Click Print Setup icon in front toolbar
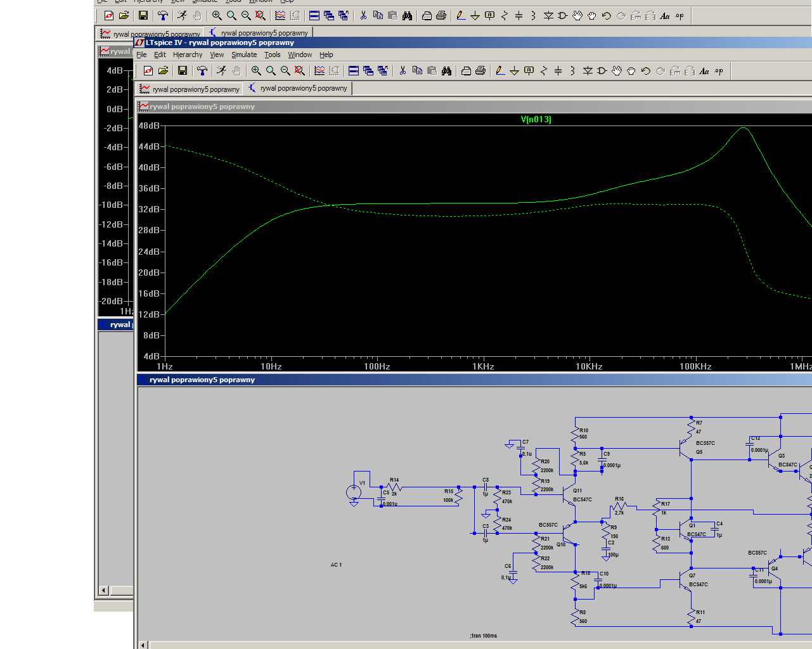The height and width of the screenshot is (649, 812). [x=466, y=71]
